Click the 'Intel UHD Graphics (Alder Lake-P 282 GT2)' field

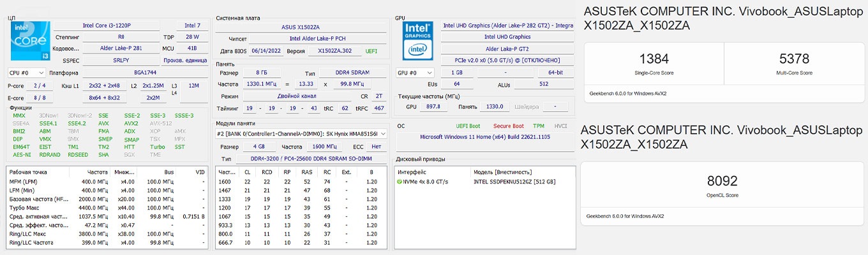pos(507,25)
